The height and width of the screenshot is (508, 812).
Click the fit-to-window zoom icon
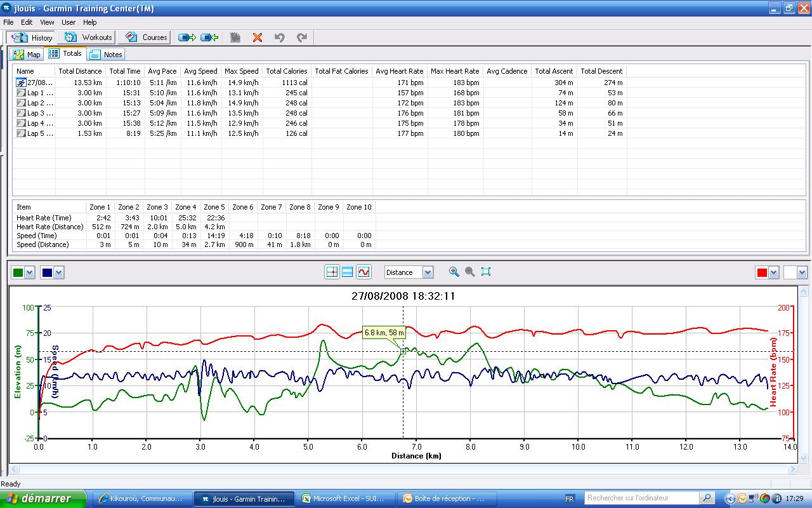486,272
